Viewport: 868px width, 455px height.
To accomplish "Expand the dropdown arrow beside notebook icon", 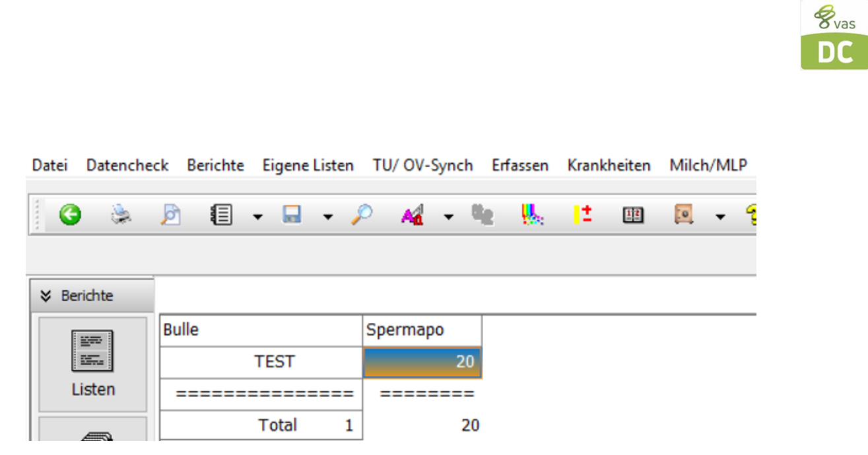I will (257, 217).
